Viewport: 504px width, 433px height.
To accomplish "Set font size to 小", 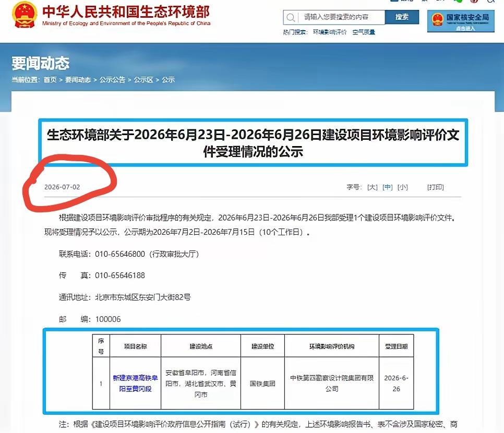I will (x=402, y=187).
